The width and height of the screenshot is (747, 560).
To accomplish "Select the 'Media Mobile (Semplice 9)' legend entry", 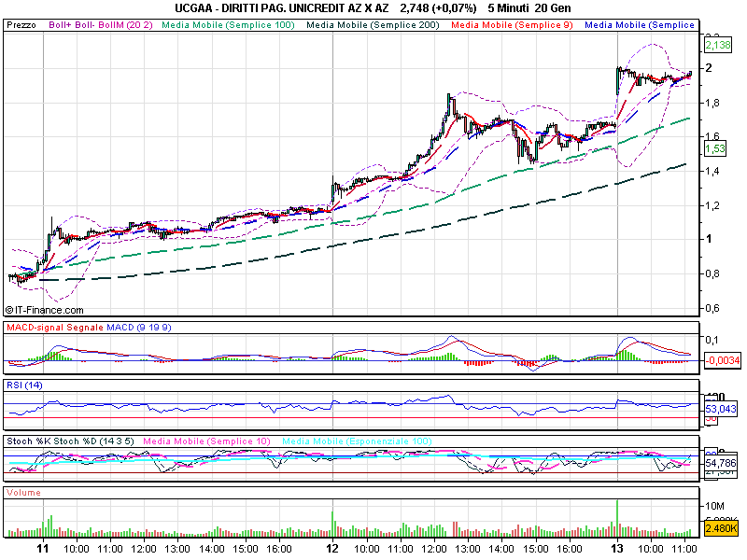I will coord(512,25).
